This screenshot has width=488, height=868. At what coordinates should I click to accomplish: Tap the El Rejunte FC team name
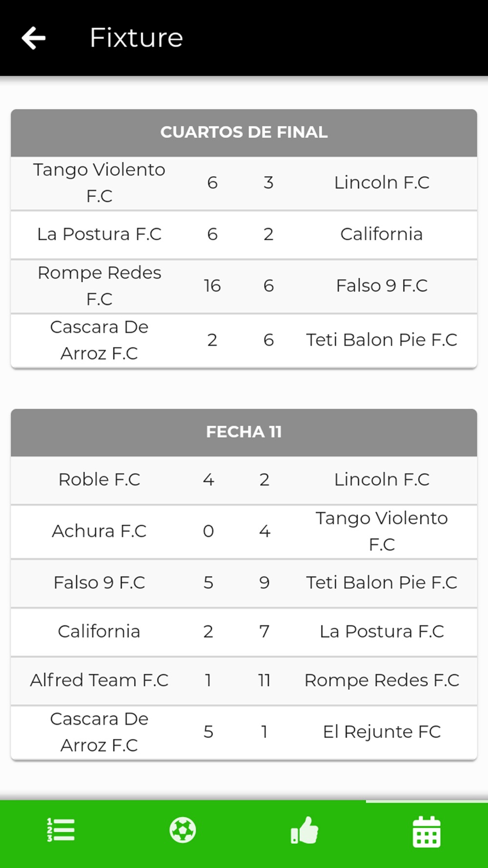[x=382, y=732]
